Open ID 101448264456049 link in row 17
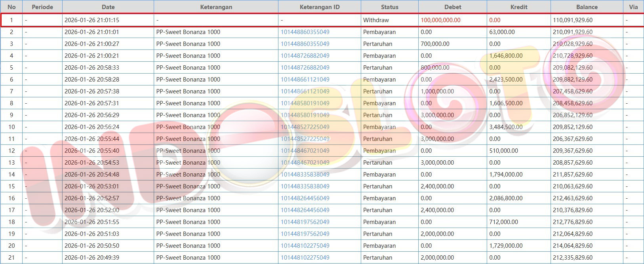The height and width of the screenshot is (264, 644). pos(305,210)
